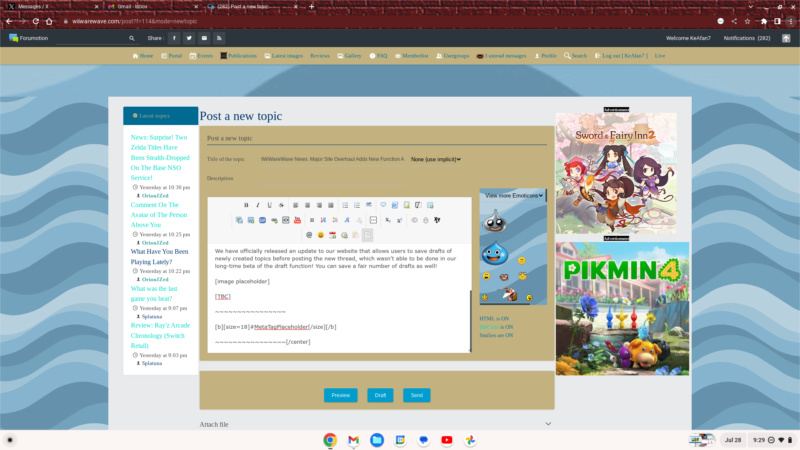The width and height of the screenshot is (800, 450).
Task: Save the post with the Draft button
Action: [x=380, y=395]
